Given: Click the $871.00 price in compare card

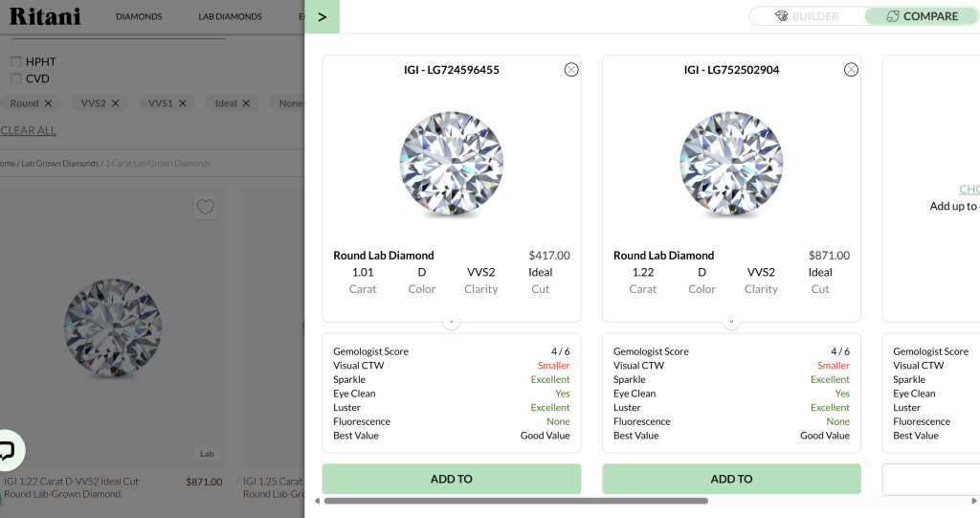Looking at the screenshot, I should (829, 256).
